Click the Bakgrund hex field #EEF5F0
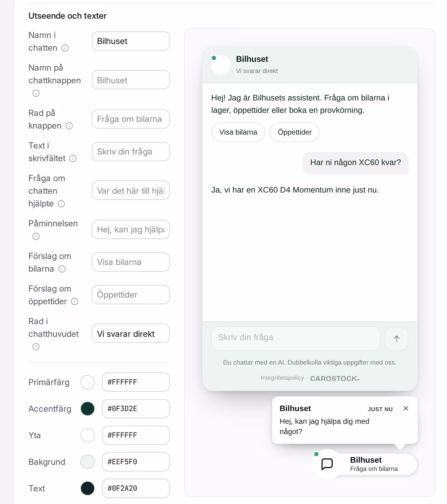The height and width of the screenshot is (504, 447). tap(136, 462)
